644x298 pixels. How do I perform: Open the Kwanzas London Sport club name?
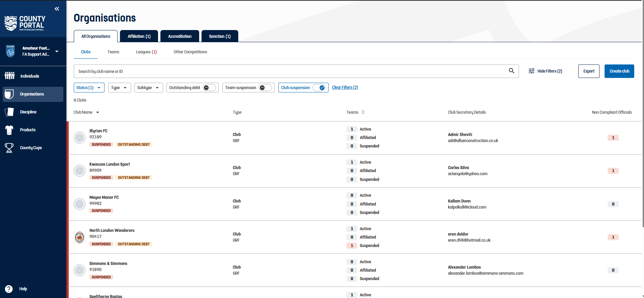(110, 164)
